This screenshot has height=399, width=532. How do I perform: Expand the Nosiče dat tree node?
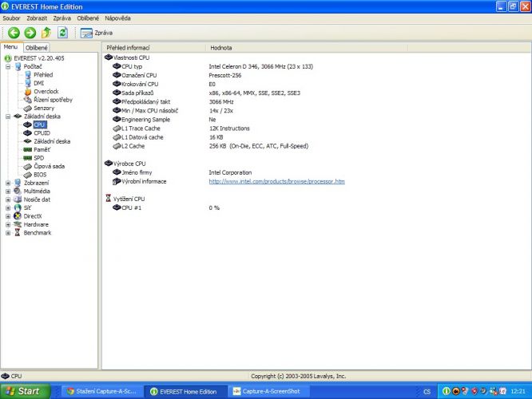tap(8, 199)
